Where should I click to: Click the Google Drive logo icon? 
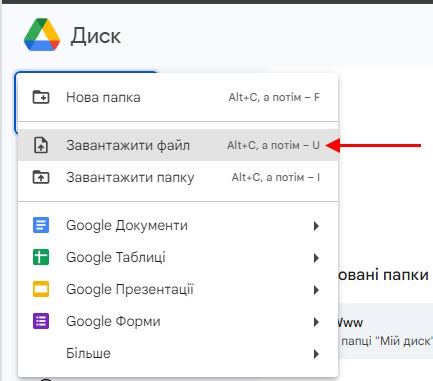[x=42, y=35]
